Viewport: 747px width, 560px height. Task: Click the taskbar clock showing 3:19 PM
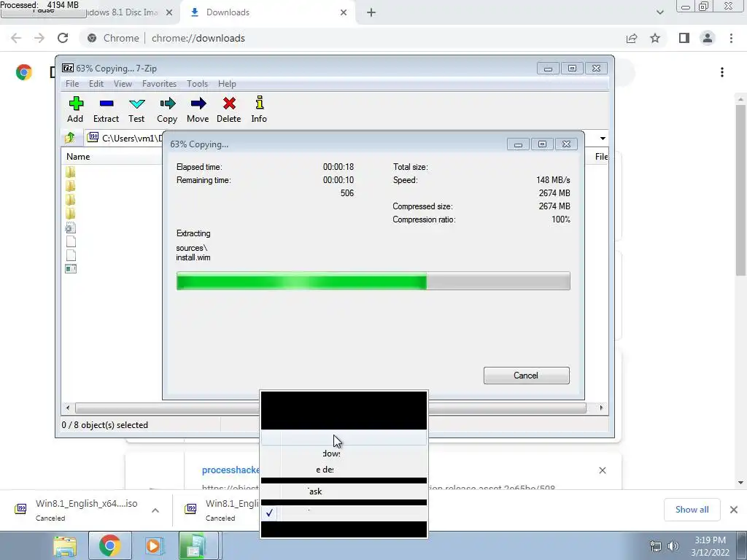(710, 546)
